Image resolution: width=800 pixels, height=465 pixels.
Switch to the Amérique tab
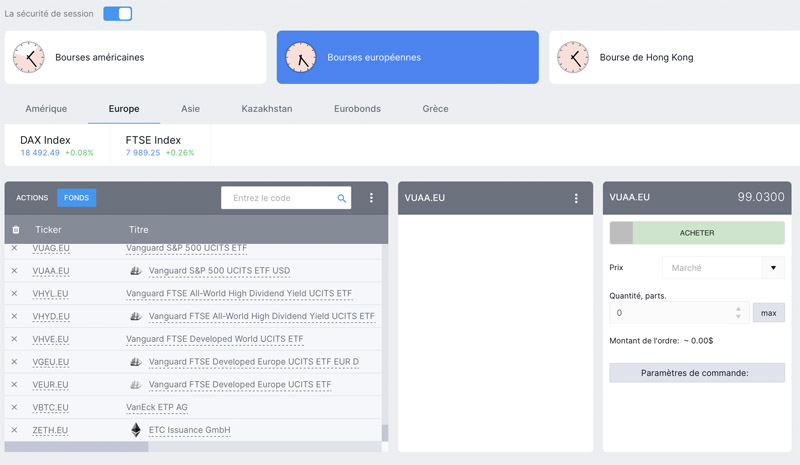click(x=46, y=109)
